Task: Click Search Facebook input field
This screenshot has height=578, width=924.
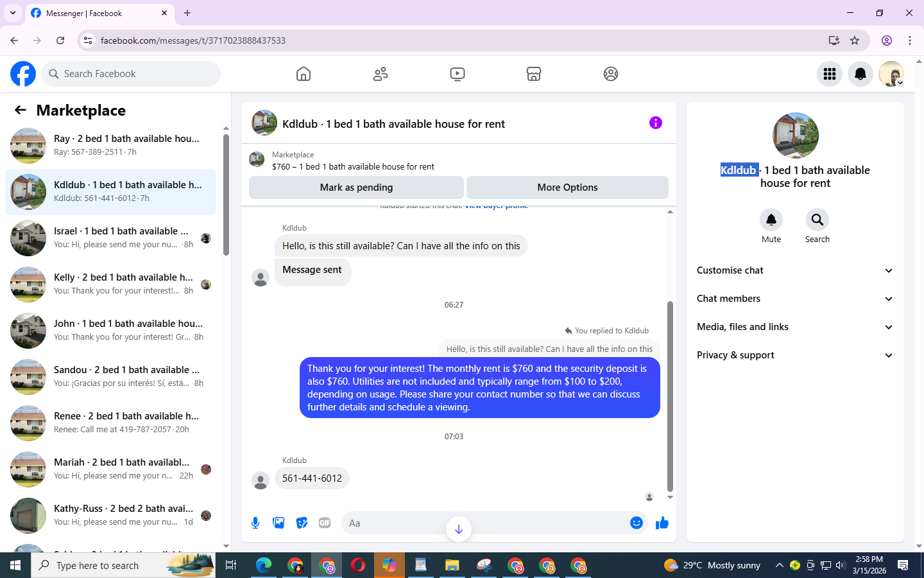Action: [131, 74]
